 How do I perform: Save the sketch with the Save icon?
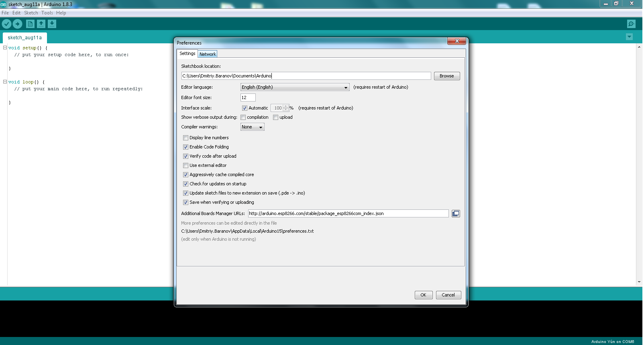[x=52, y=24]
